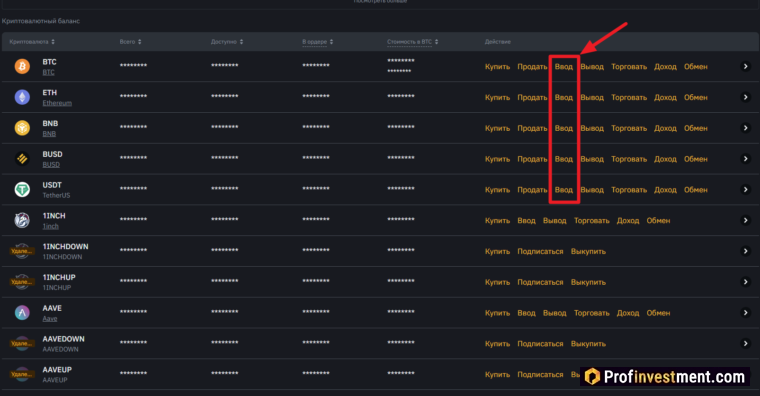This screenshot has height=396, width=760.
Task: Click the AAVE coin icon
Action: [22, 313]
